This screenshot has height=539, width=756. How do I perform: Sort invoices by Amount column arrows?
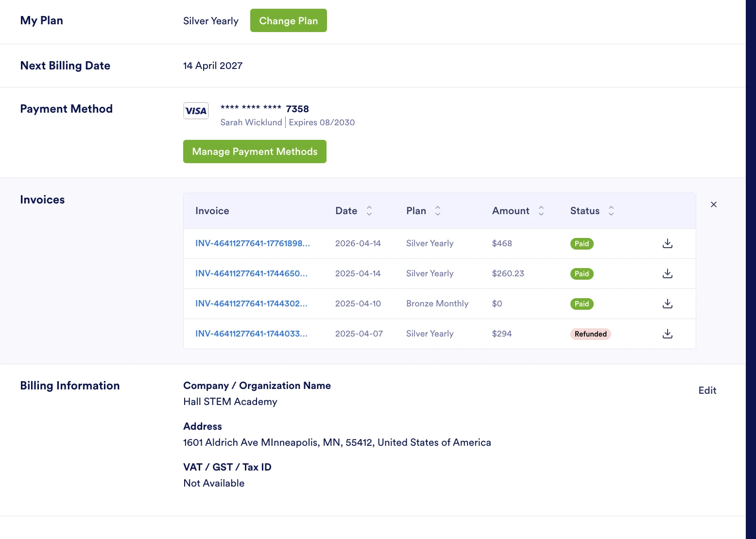541,211
